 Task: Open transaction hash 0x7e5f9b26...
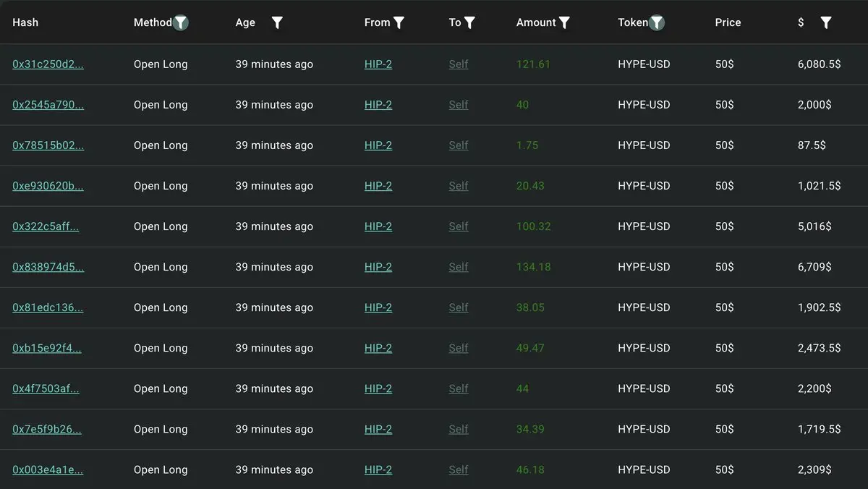click(47, 429)
